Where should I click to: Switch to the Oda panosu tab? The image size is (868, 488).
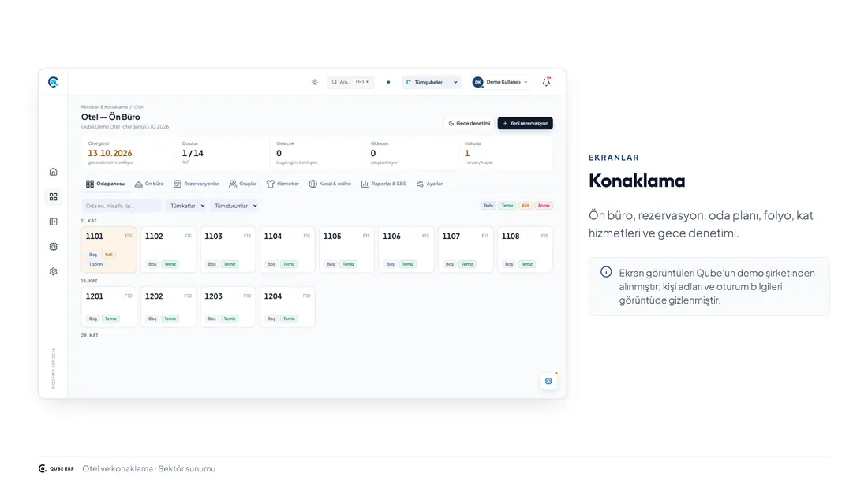[x=105, y=184]
